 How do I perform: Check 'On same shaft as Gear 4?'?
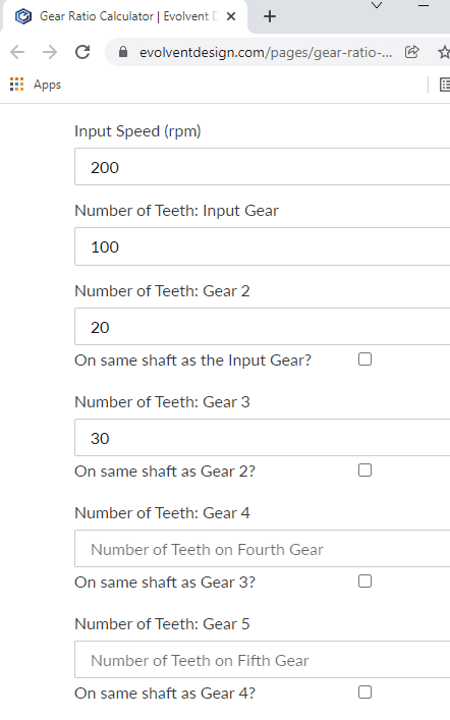tap(365, 692)
